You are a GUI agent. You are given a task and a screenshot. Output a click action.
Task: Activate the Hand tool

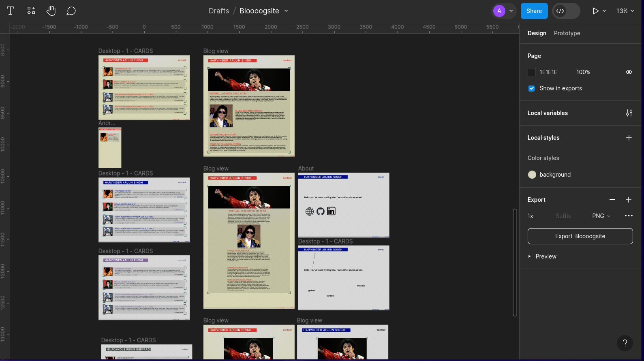click(x=51, y=11)
